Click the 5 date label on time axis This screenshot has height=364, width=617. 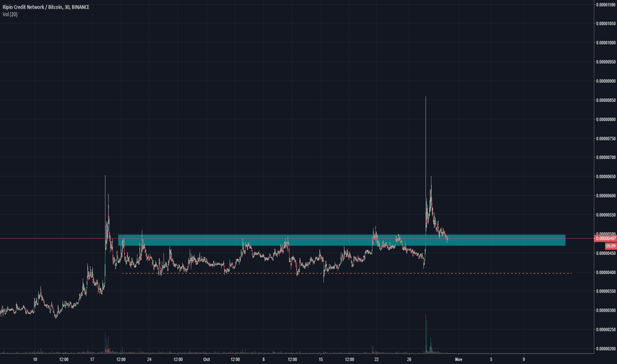pyautogui.click(x=491, y=359)
